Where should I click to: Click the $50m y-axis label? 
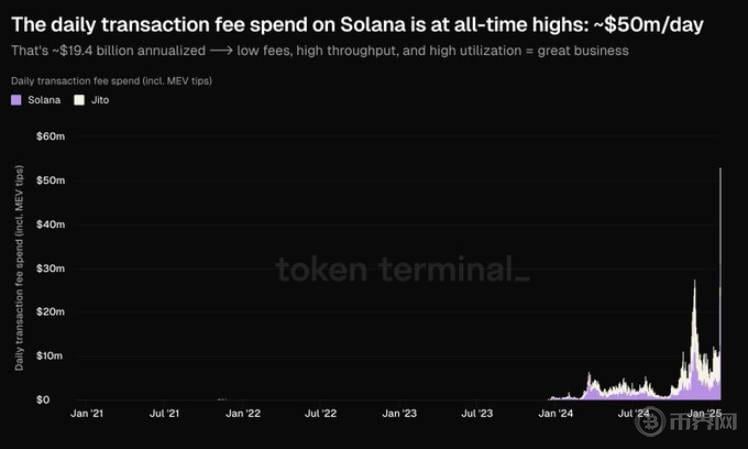[51, 180]
